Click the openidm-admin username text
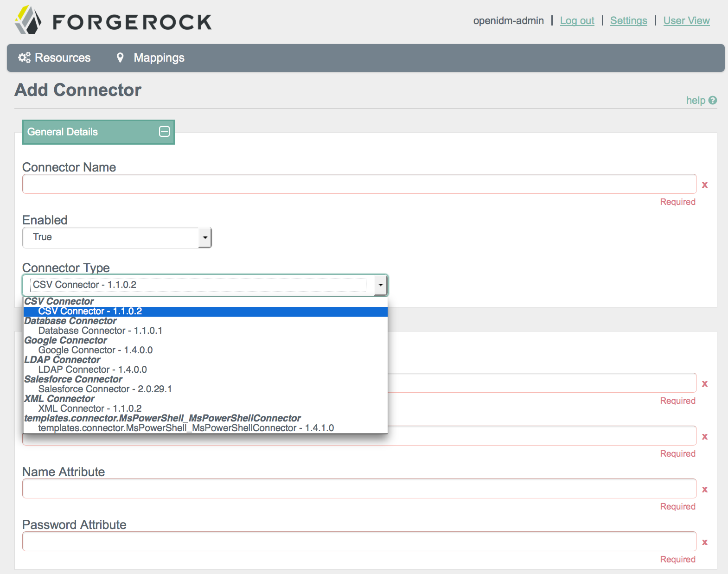Screen dimensions: 728x574 pyautogui.click(x=508, y=20)
